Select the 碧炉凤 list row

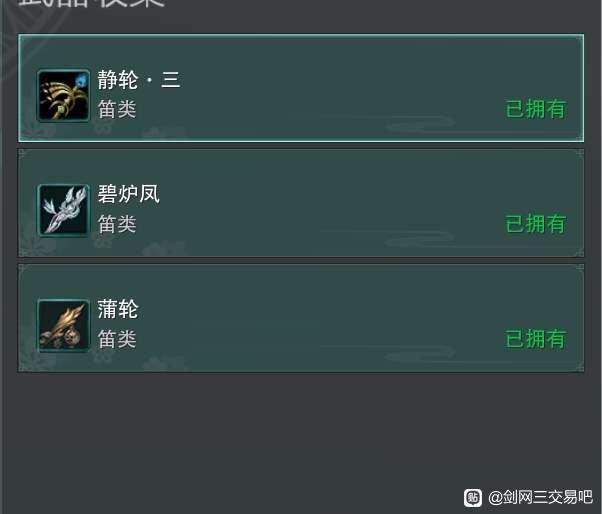point(301,203)
